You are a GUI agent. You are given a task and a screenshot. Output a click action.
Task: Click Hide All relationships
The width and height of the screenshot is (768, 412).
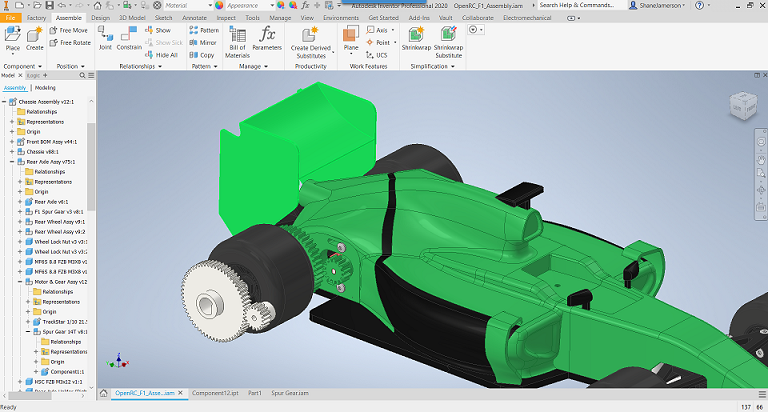point(162,55)
